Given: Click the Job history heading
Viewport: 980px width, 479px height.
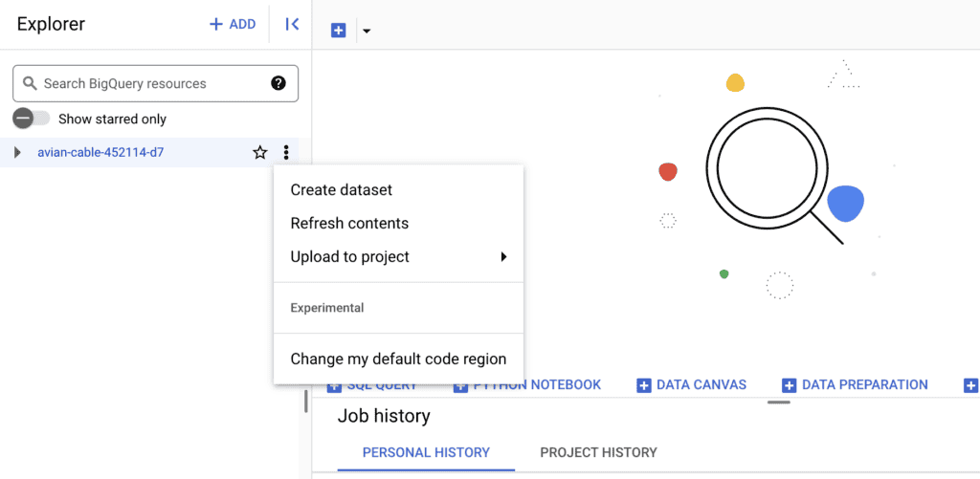Looking at the screenshot, I should click(x=384, y=416).
